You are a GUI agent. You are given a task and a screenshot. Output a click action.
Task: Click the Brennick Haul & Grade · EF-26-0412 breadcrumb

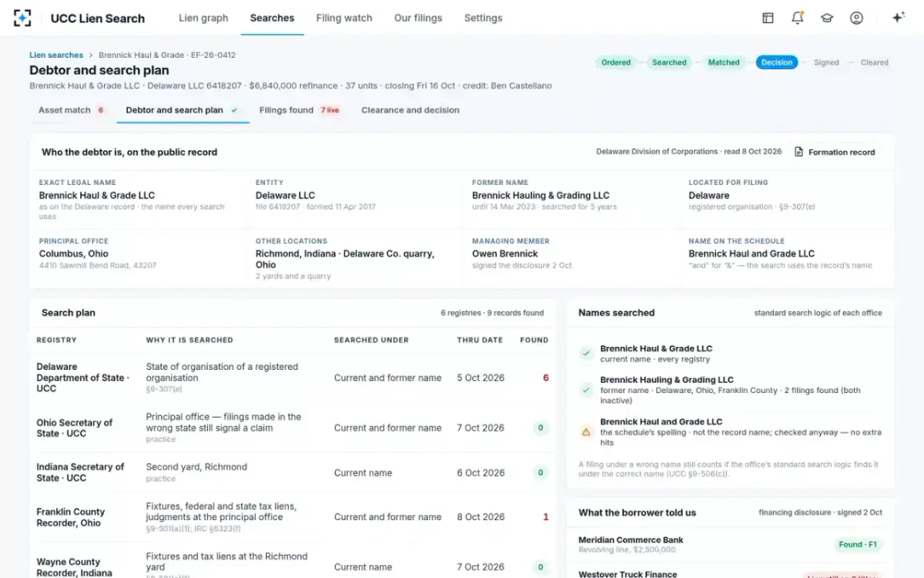pyautogui.click(x=167, y=55)
